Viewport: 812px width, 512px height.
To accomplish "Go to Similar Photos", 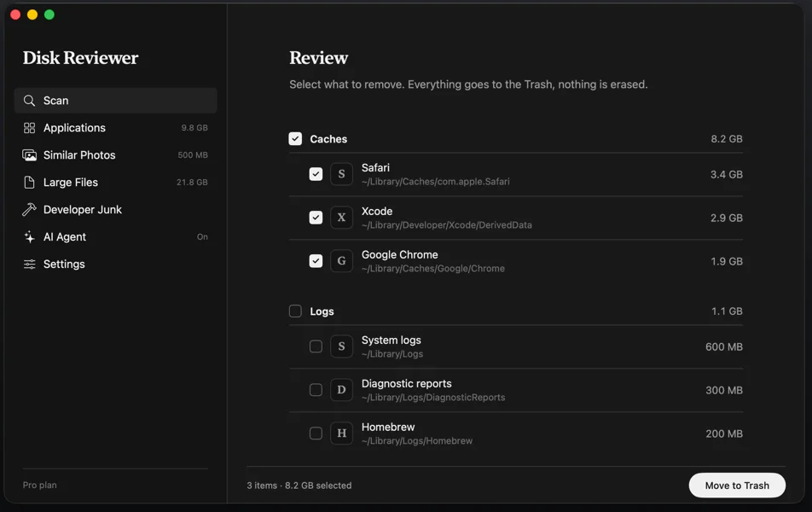I will (115, 155).
